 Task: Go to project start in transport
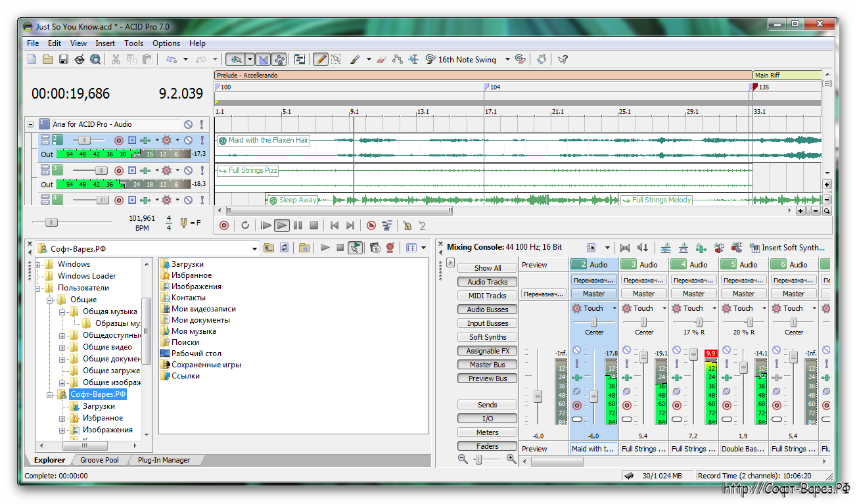pos(335,225)
